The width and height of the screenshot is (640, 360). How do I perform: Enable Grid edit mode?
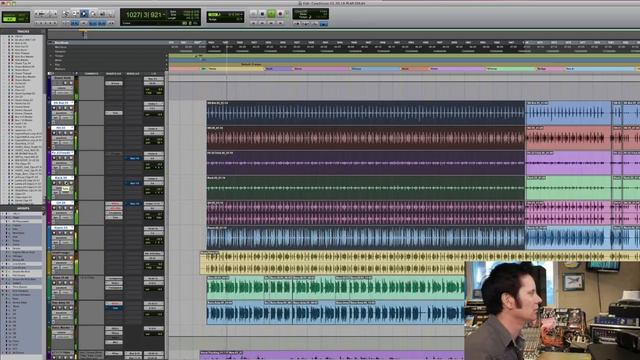click(x=22, y=19)
